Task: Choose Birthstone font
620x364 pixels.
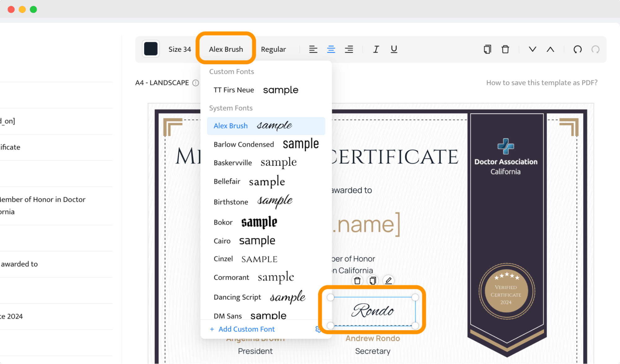Action: tap(266, 202)
